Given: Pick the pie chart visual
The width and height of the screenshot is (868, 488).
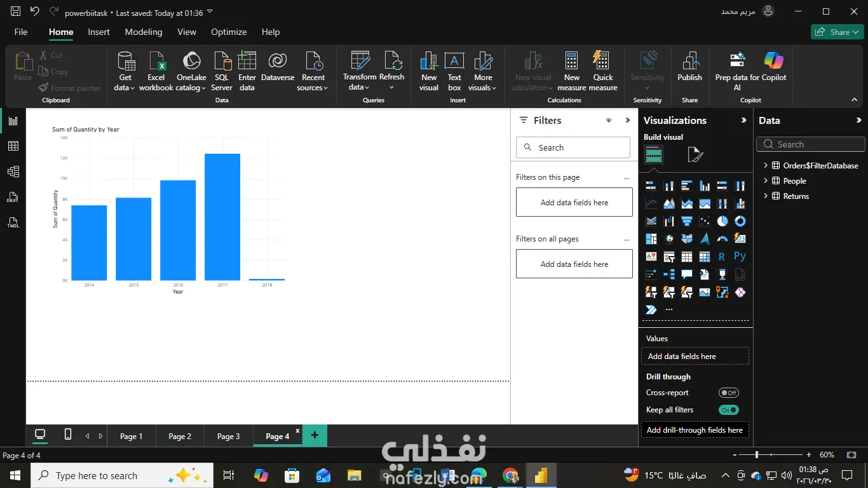Looking at the screenshot, I should [722, 221].
